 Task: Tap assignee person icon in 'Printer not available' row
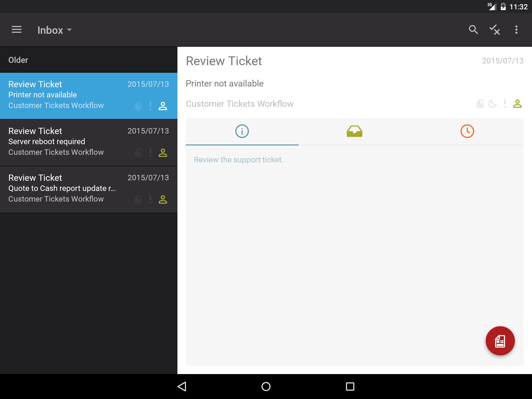click(163, 106)
